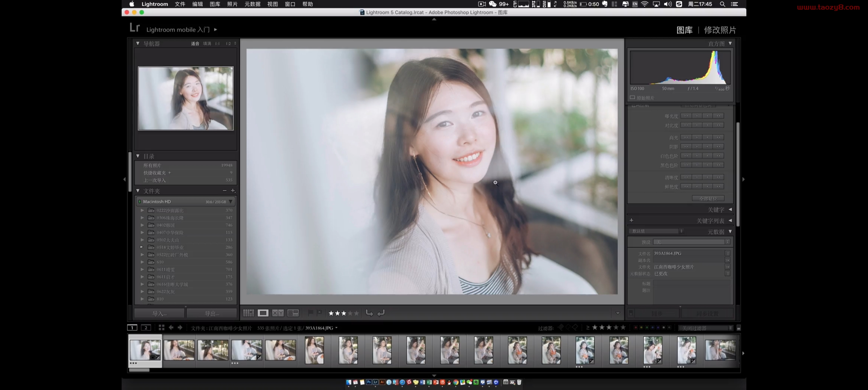Select Loupe view in the toolbar
This screenshot has height=390, width=868.
[x=263, y=313]
